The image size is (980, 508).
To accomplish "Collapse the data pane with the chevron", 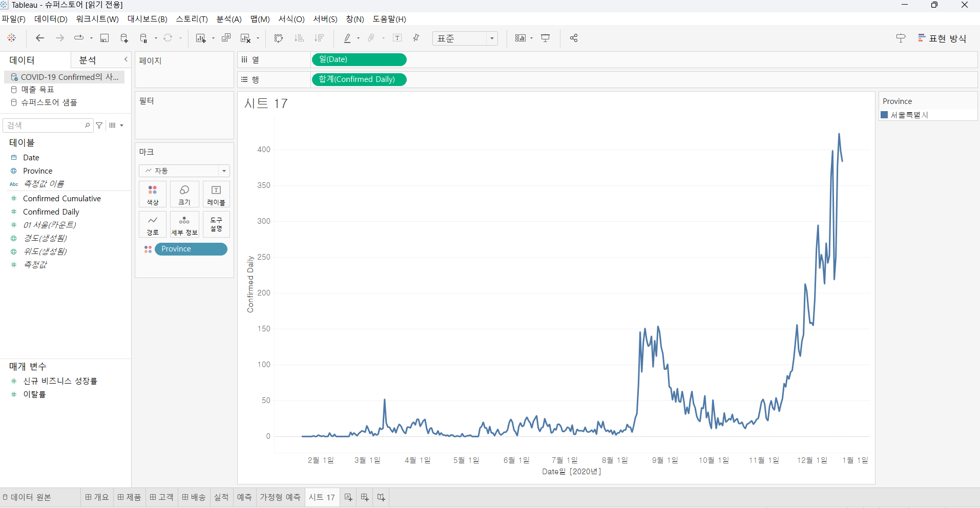I will click(x=126, y=59).
